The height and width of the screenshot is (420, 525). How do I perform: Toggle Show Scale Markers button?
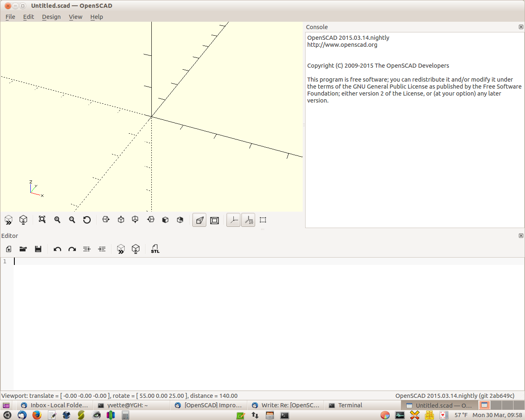(249, 220)
